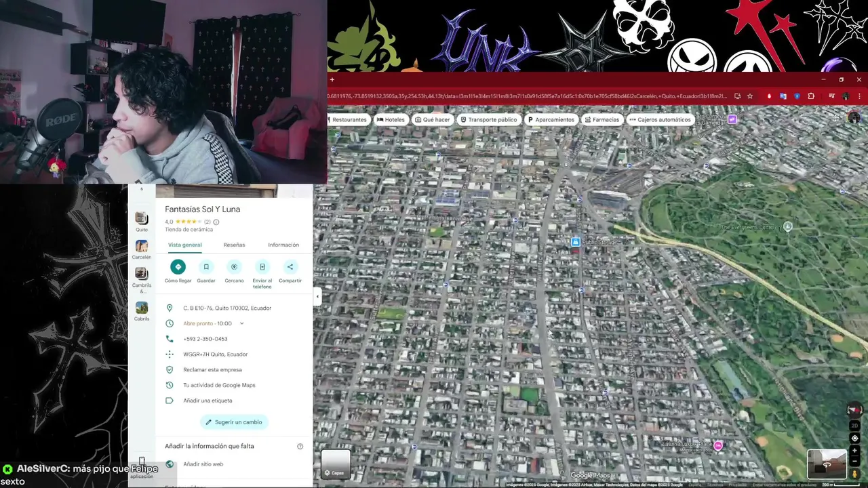
Task: Center map on my location
Action: (x=854, y=438)
